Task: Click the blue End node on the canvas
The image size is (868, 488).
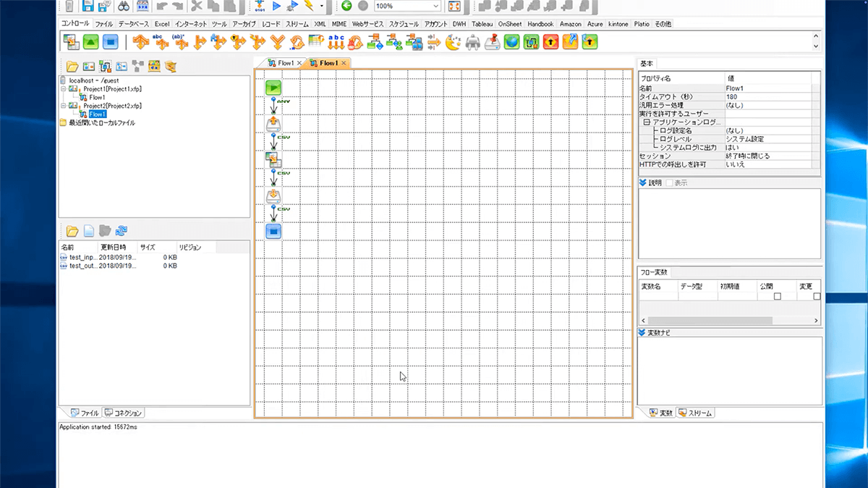Action: click(x=273, y=231)
